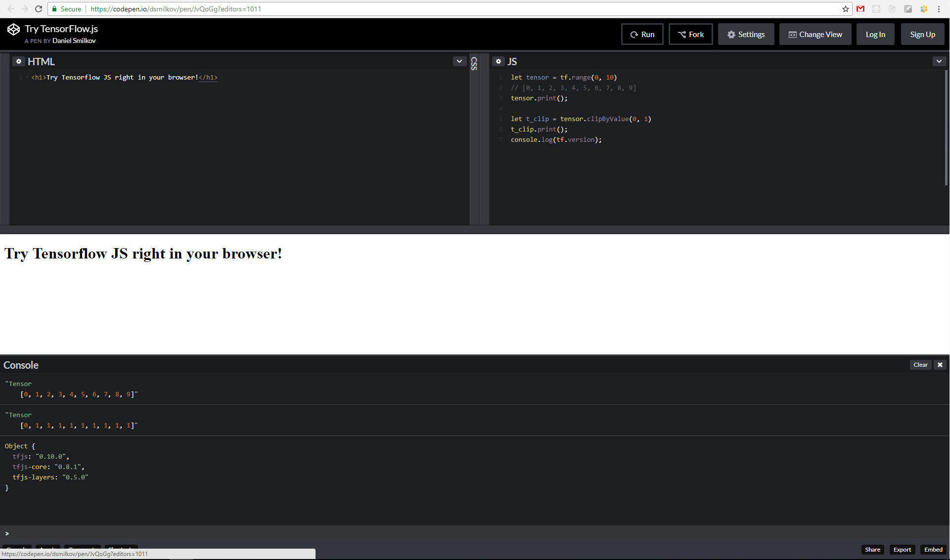This screenshot has width=950, height=560.
Task: Click the pen title Try TensorFlow.js
Action: pos(61,29)
